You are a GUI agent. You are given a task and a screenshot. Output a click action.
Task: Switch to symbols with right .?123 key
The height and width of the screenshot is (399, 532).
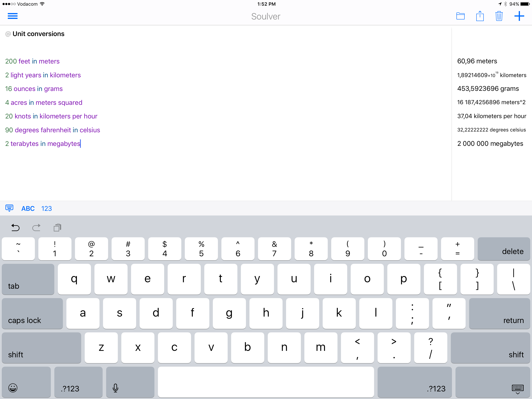[415, 382]
